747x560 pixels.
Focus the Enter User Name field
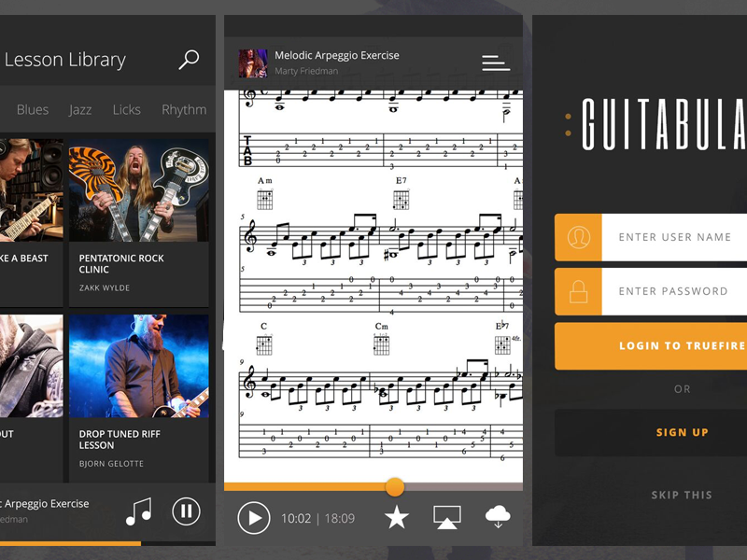674,237
